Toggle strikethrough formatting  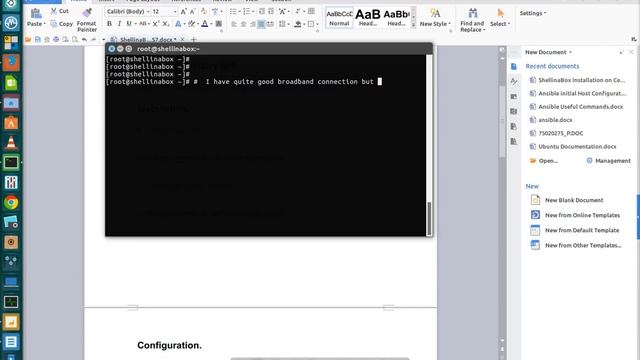[142, 24]
